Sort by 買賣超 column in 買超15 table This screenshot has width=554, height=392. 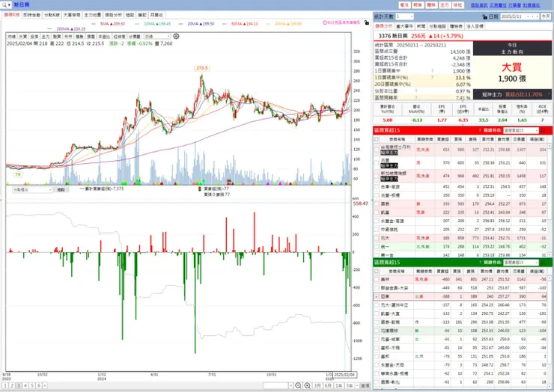(443, 139)
